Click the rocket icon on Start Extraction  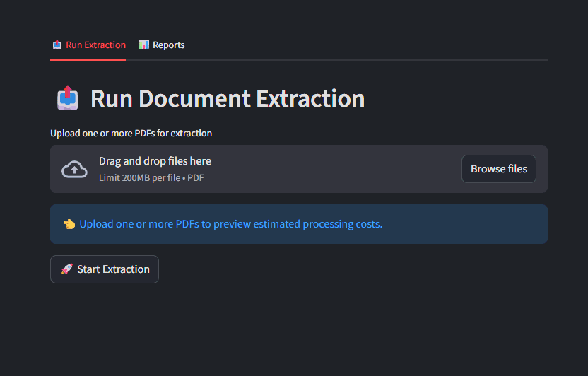[x=67, y=269]
